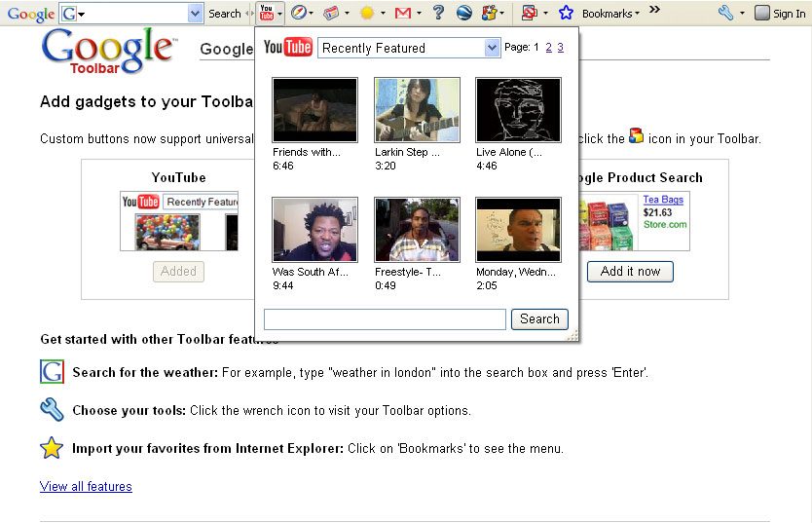812x523 pixels.
Task: Click the YouTube video search text field
Action: tap(385, 319)
